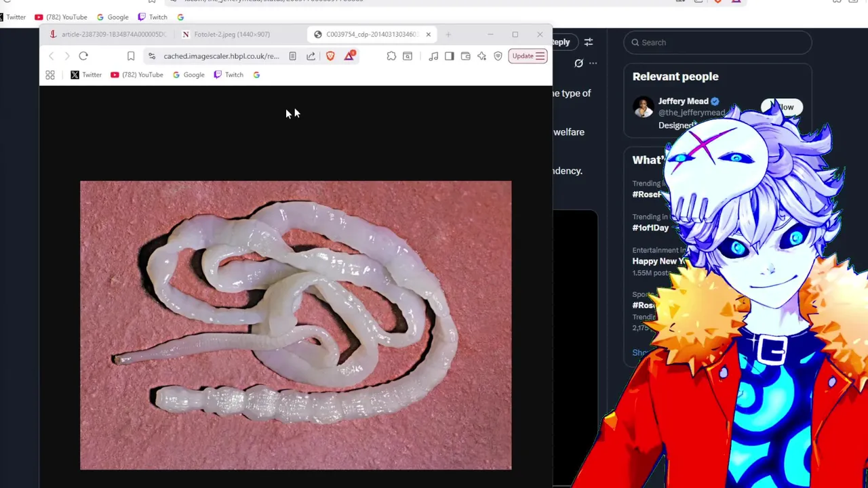This screenshot has width=868, height=488.
Task: Open Google bookmark in background window
Action: click(x=113, y=17)
